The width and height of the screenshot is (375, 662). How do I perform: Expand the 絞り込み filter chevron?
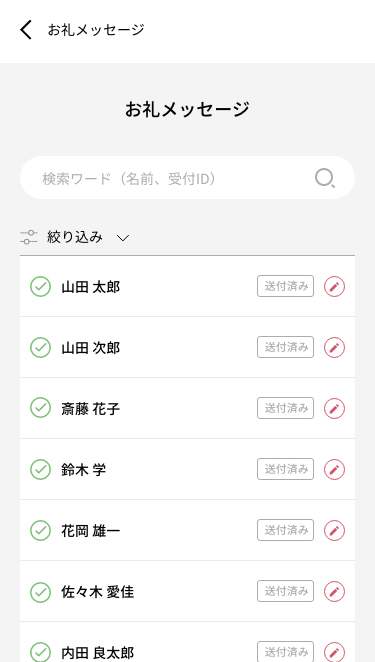[x=122, y=238]
